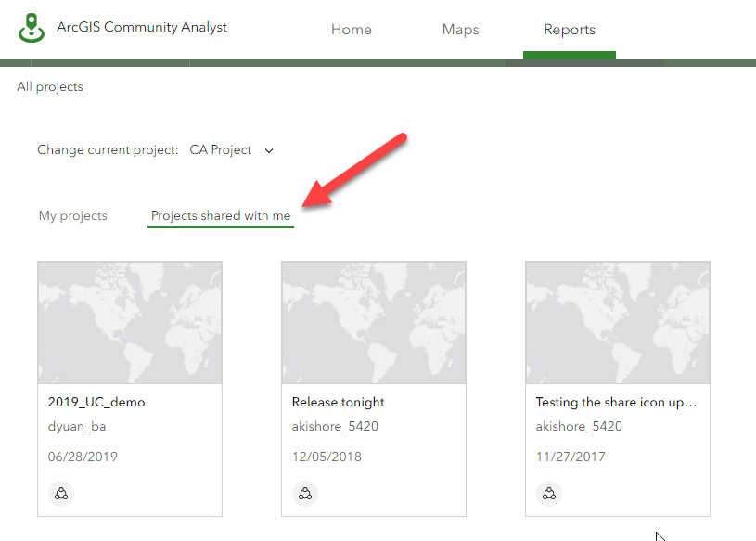
Task: Click the All projects link
Action: [x=50, y=87]
